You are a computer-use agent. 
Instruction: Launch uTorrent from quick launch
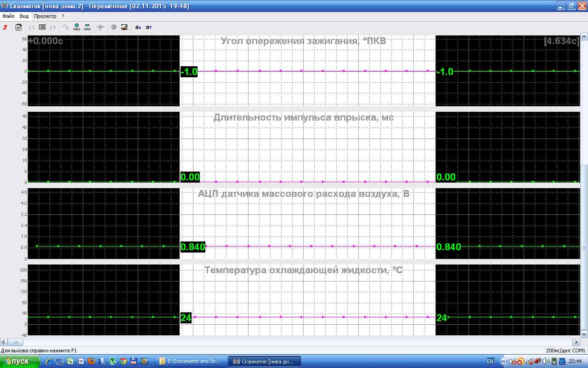[x=113, y=361]
